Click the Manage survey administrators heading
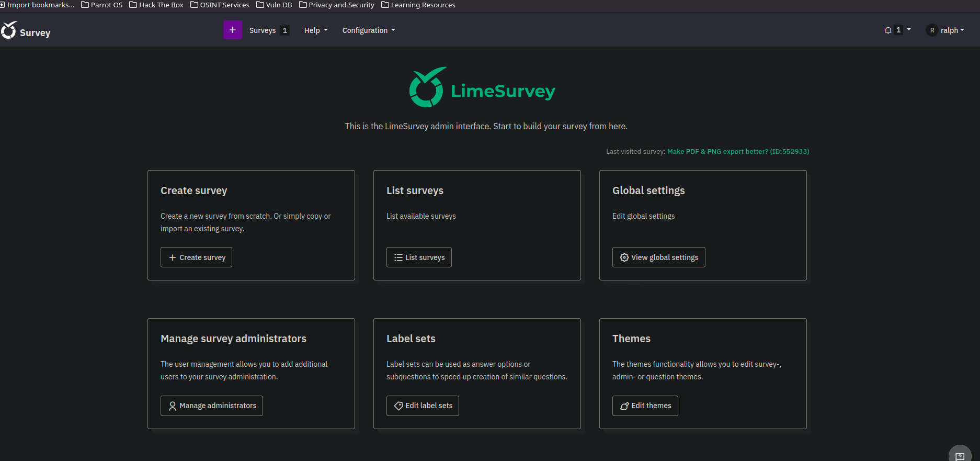Screen dimensions: 980x461 coord(234,339)
